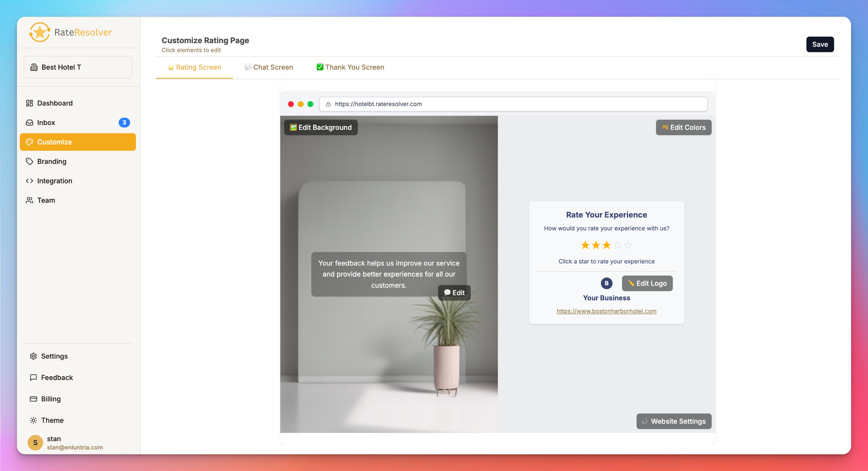Image resolution: width=868 pixels, height=471 pixels.
Task: Open the Edit Colors palette button
Action: 683,127
